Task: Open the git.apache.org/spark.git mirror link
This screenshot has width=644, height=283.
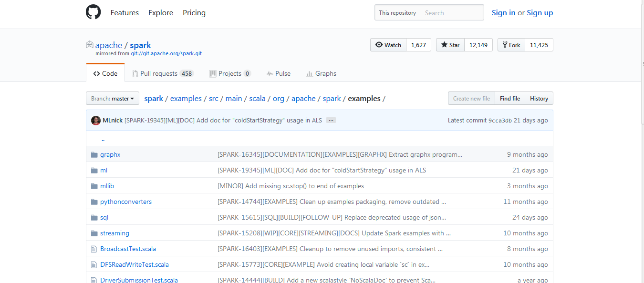Action: (x=166, y=54)
